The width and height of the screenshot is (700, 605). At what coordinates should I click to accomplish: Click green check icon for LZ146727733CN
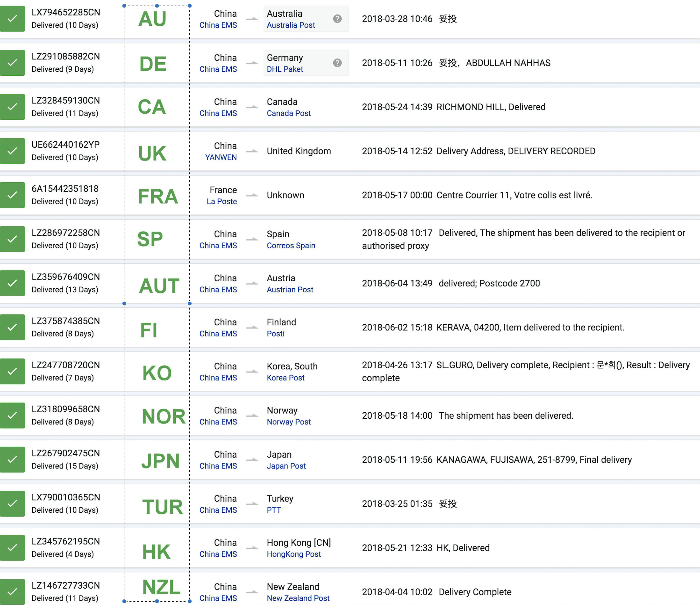click(x=13, y=591)
